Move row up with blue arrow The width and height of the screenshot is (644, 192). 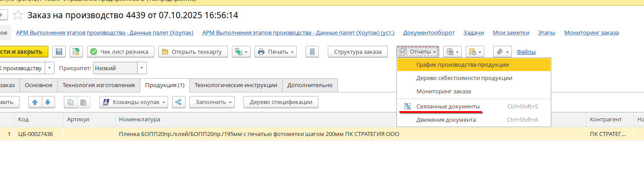pyautogui.click(x=35, y=102)
